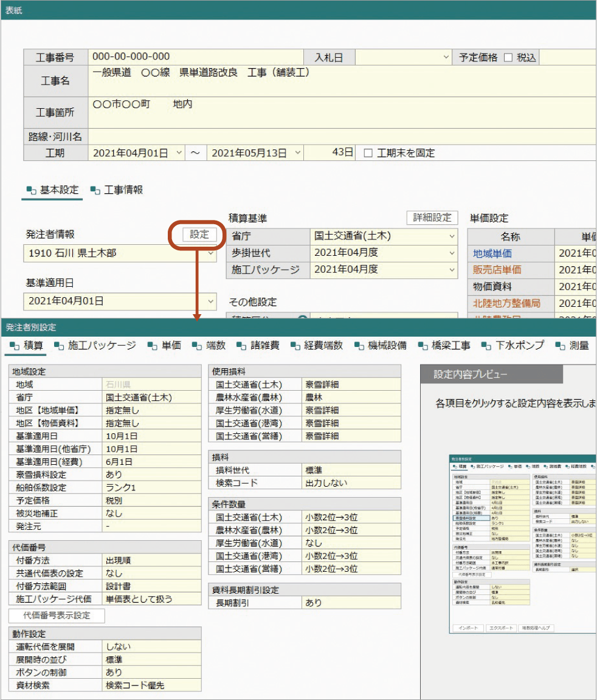Select the 船舶係数設定 value ランク1
This screenshot has height=700, width=597.
[152, 487]
